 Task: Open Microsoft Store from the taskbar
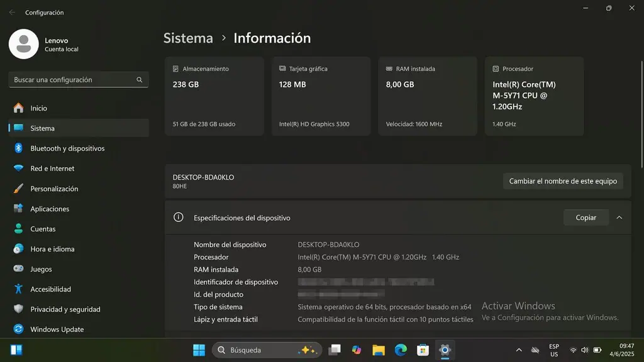[x=423, y=349]
